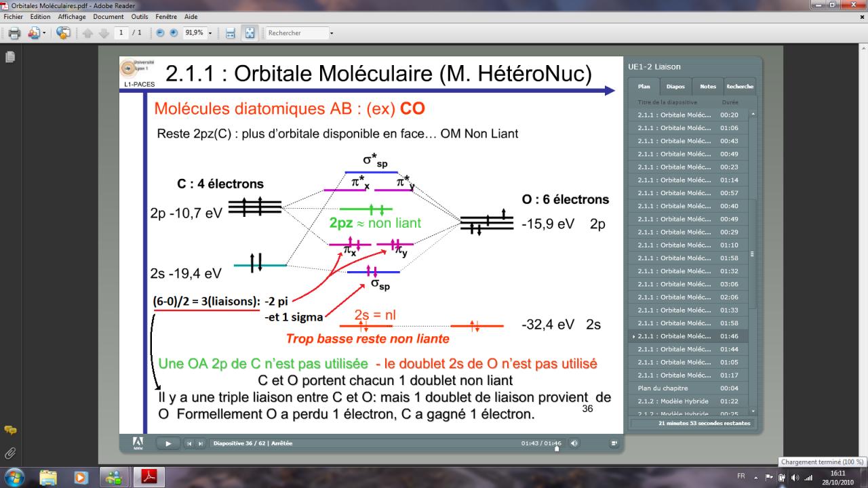Select the current slide row lasting 01:46
Image resolution: width=868 pixels, height=488 pixels.
[x=688, y=336]
